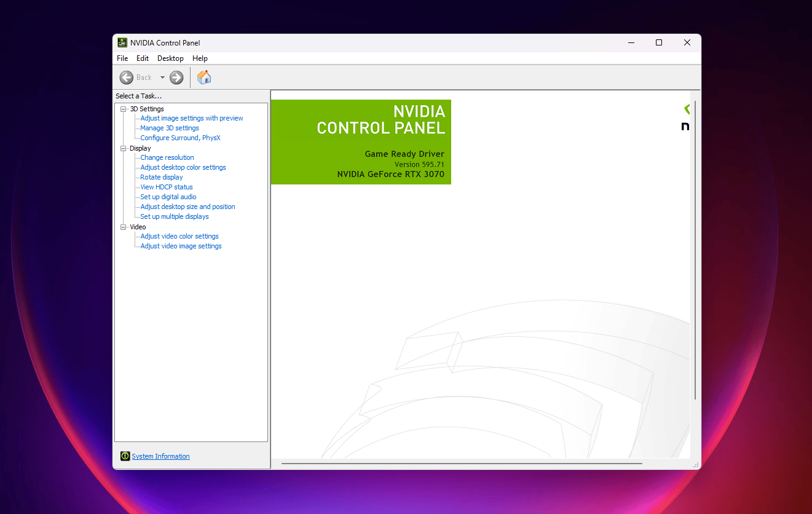The image size is (812, 514).
Task: Open Configure Surround, PhysX
Action: 180,138
